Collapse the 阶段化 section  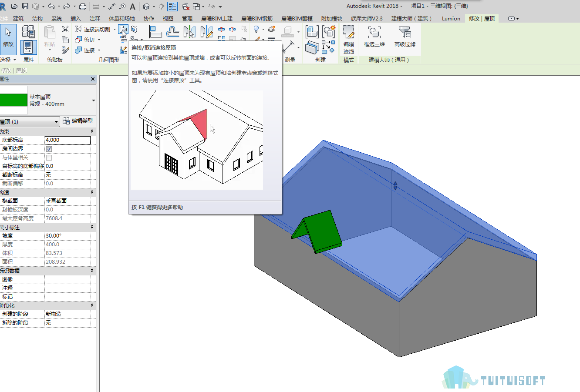point(92,305)
